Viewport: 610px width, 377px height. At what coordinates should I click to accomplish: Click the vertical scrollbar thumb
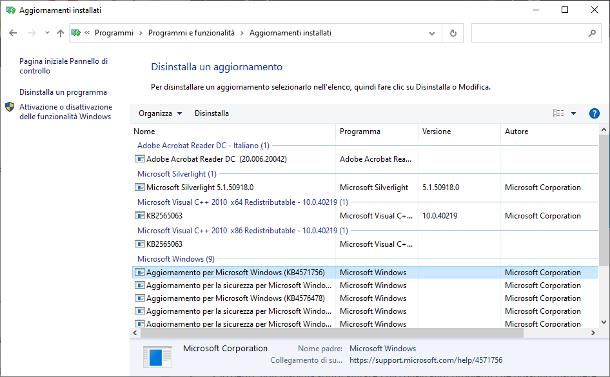click(603, 200)
